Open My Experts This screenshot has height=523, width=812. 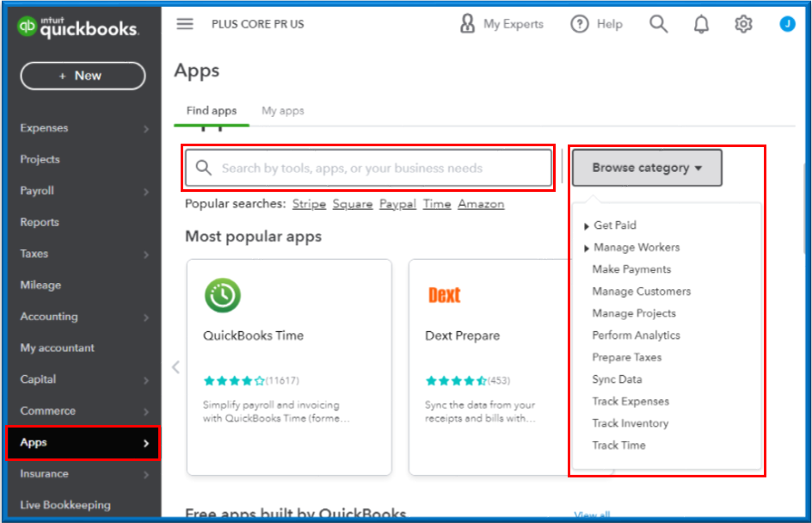(x=501, y=24)
